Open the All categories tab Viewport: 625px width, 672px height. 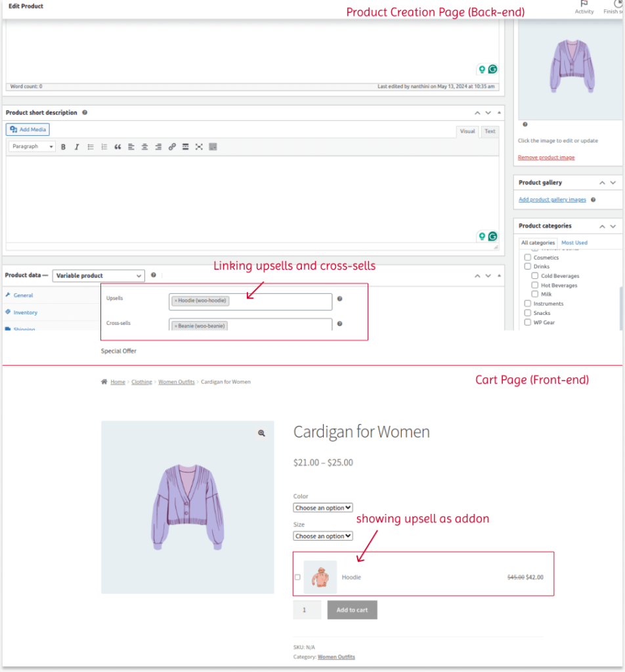point(538,243)
